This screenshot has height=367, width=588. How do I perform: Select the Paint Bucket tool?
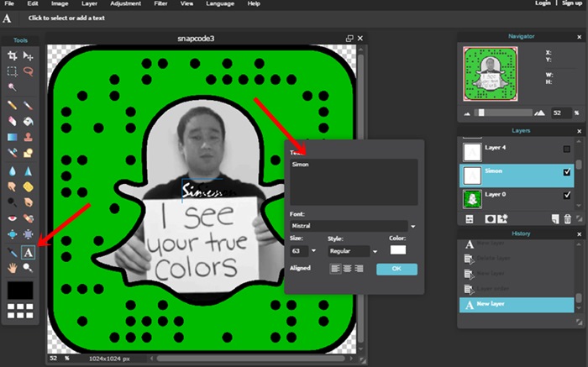tap(28, 121)
